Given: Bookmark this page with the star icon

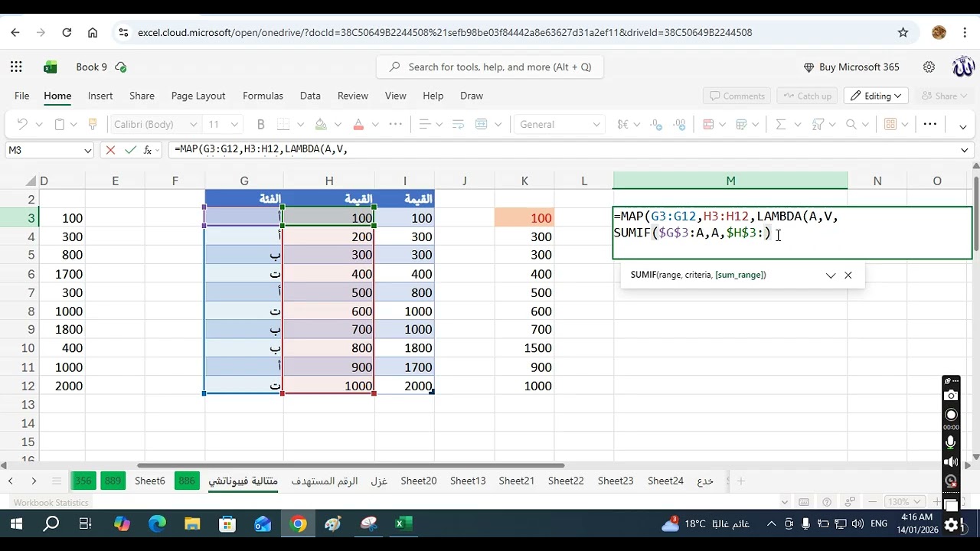Looking at the screenshot, I should pos(903,33).
